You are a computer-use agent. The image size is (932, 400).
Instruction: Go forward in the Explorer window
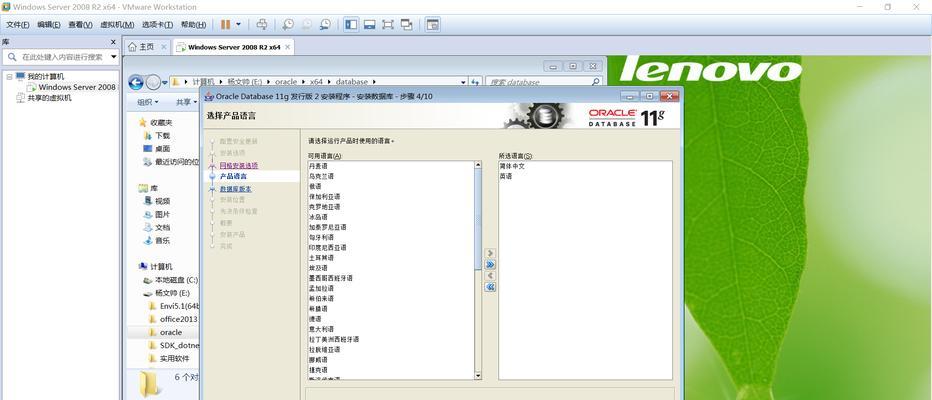click(153, 82)
